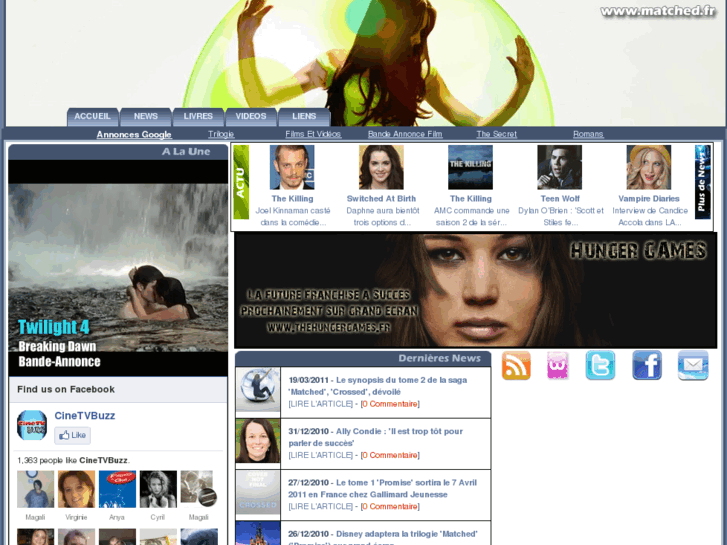Open the Trilogie ad link
The image size is (727, 545).
click(221, 134)
